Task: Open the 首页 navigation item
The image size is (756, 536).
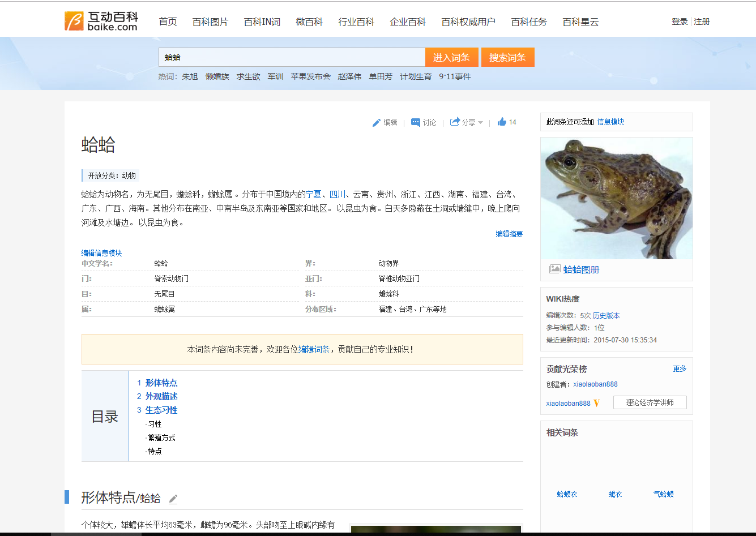Action: (x=168, y=22)
